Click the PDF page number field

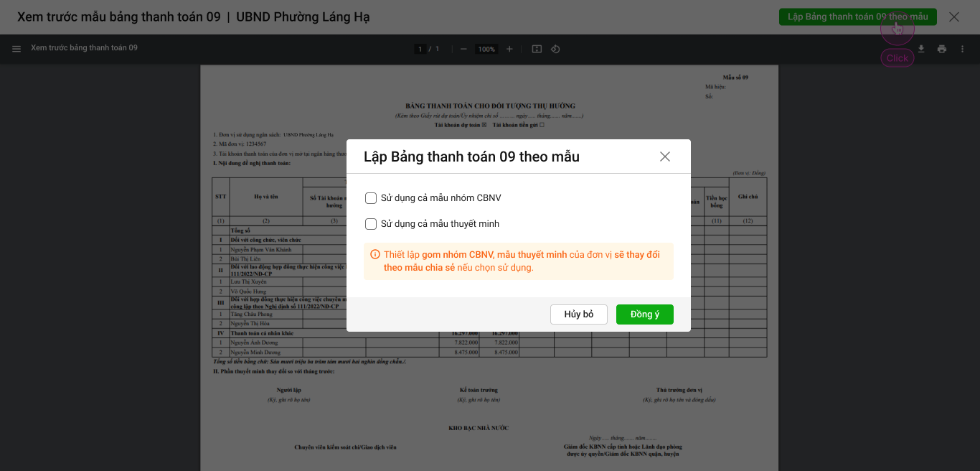(x=420, y=49)
